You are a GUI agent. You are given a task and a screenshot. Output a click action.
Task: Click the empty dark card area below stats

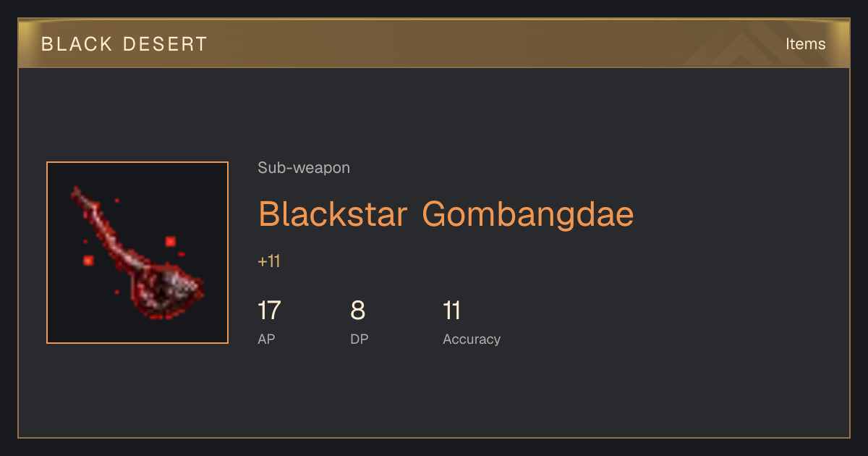pyautogui.click(x=434, y=394)
